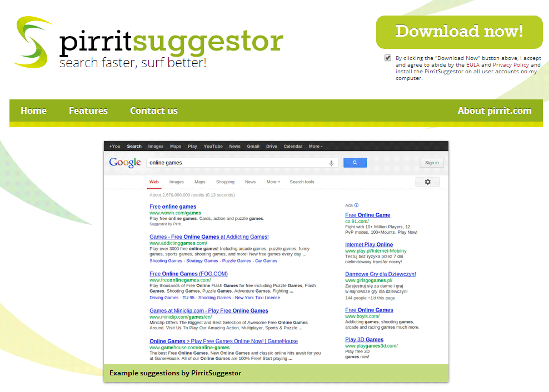
Task: Click the www.addictinggames.com/ URL text
Action: point(178,243)
